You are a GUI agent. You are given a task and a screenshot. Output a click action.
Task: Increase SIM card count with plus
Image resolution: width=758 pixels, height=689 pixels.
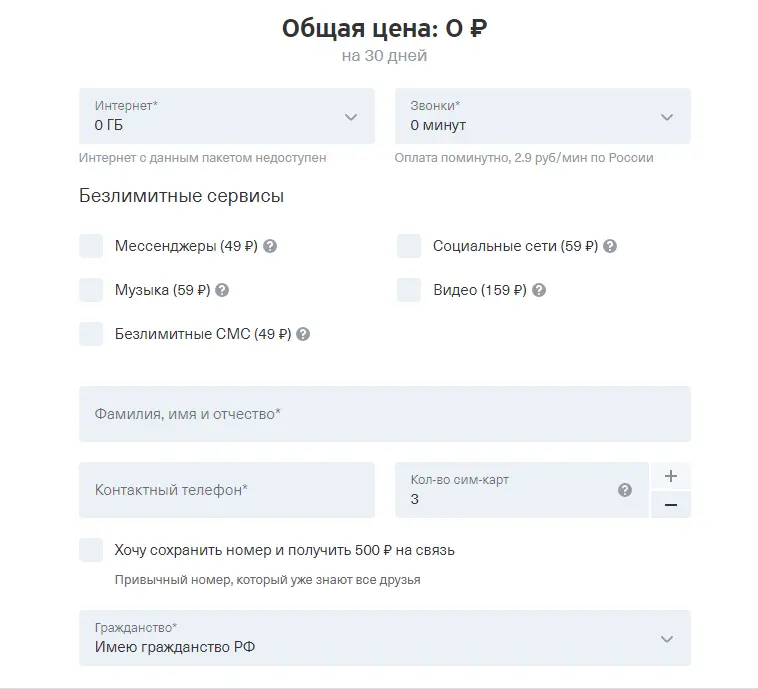pyautogui.click(x=671, y=476)
